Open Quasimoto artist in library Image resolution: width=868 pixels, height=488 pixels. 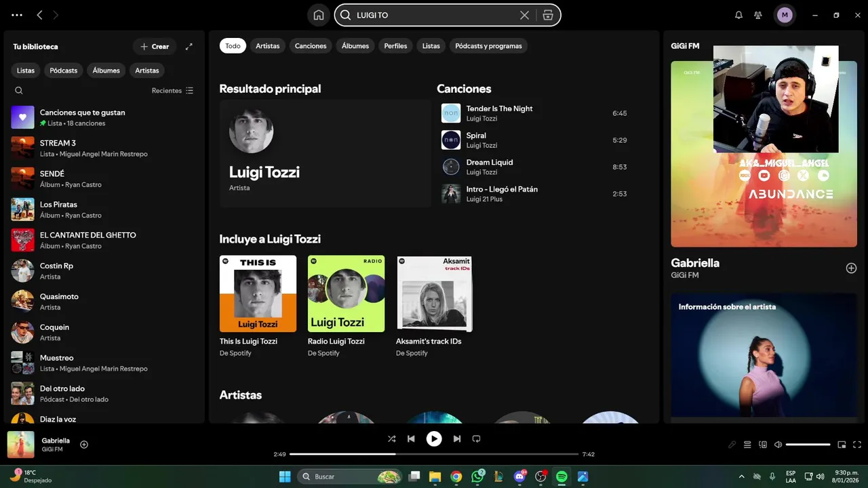tap(104, 302)
